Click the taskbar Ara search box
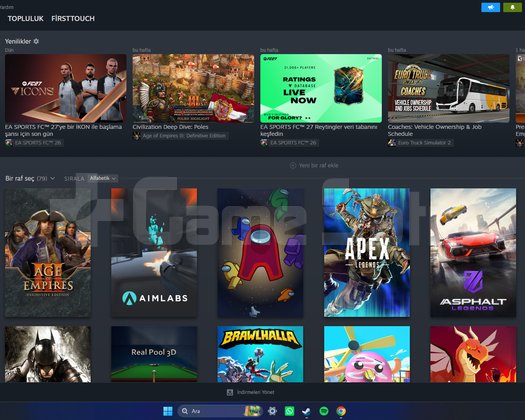The width and height of the screenshot is (525, 420). (220, 411)
